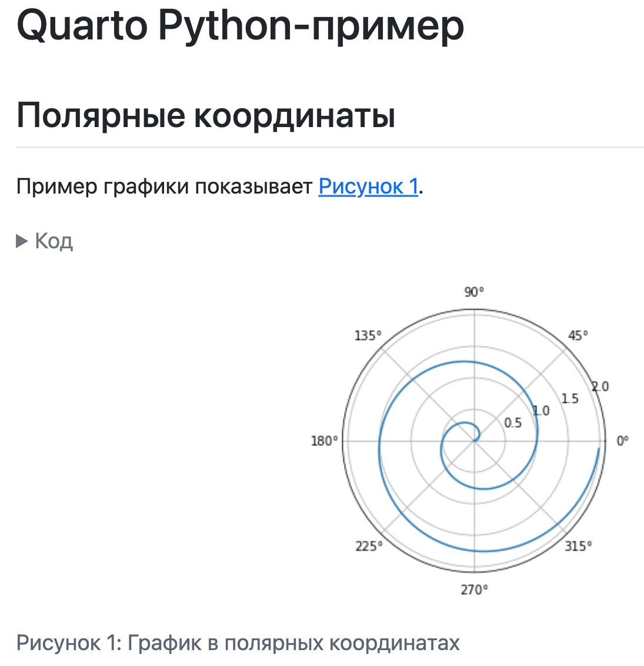Click the words Пример графики показывает
Image resolution: width=644 pixels, height=666 pixels.
tap(164, 186)
